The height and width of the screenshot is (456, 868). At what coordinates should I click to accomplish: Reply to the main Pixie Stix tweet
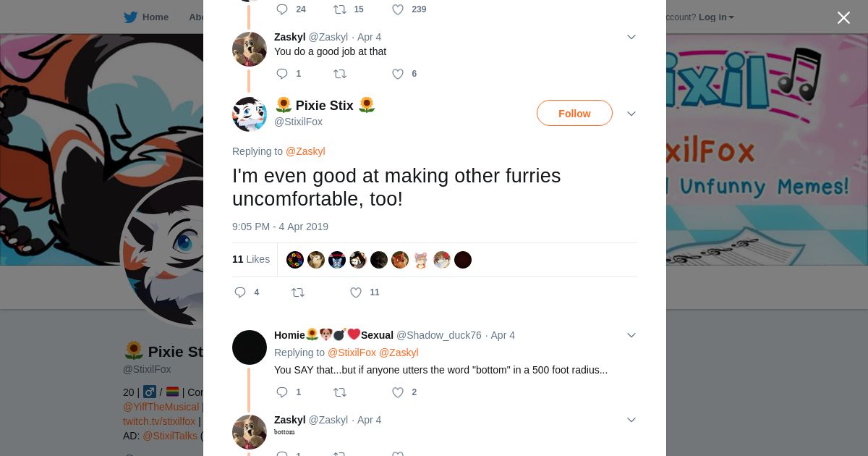pyautogui.click(x=241, y=292)
